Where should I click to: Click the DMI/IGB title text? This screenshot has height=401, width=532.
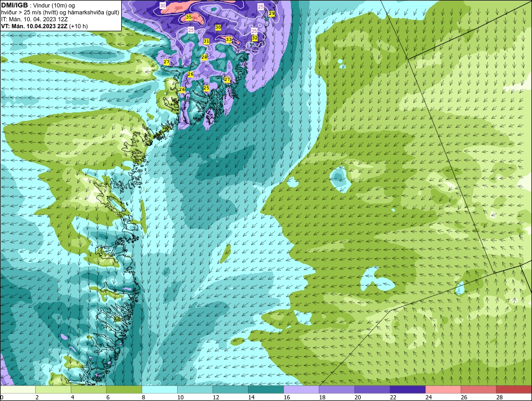pyautogui.click(x=14, y=5)
